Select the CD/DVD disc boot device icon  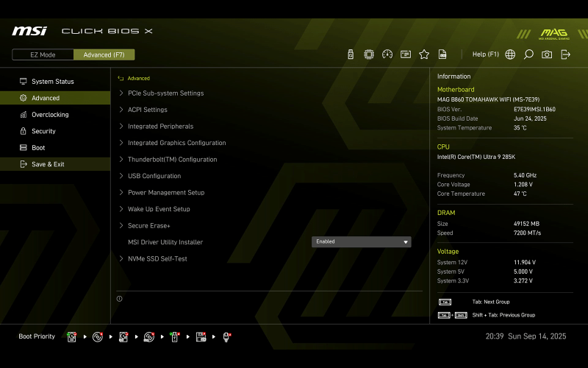pos(98,337)
